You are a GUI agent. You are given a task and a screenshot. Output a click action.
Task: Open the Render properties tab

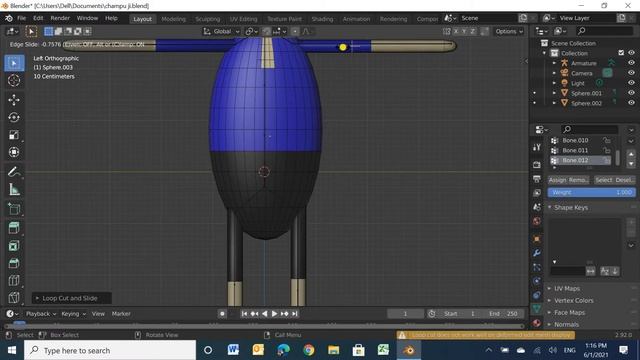click(x=537, y=165)
